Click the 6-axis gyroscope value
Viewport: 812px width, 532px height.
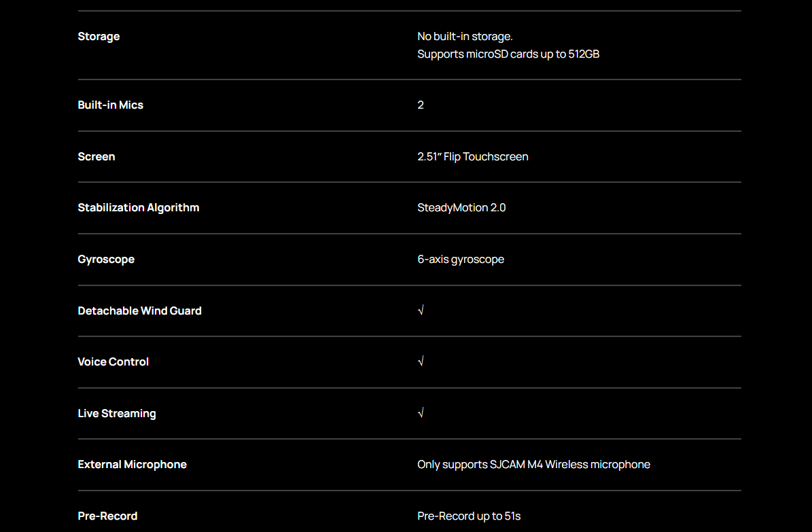tap(461, 260)
